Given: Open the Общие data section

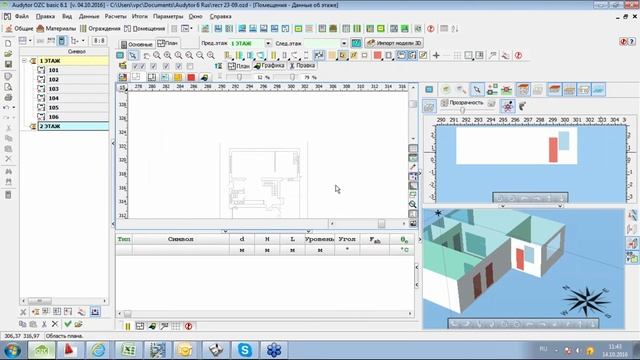Looking at the screenshot, I should pyautogui.click(x=20, y=29).
